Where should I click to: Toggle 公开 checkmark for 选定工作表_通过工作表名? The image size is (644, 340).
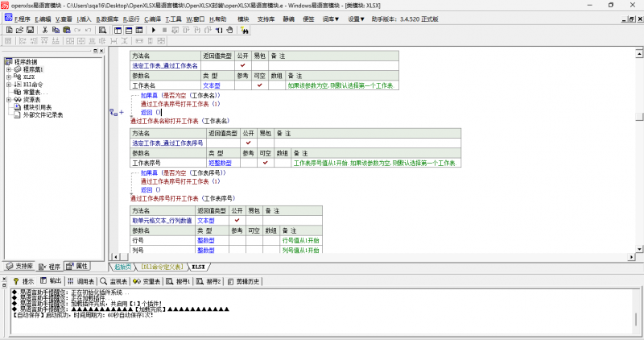(x=242, y=65)
